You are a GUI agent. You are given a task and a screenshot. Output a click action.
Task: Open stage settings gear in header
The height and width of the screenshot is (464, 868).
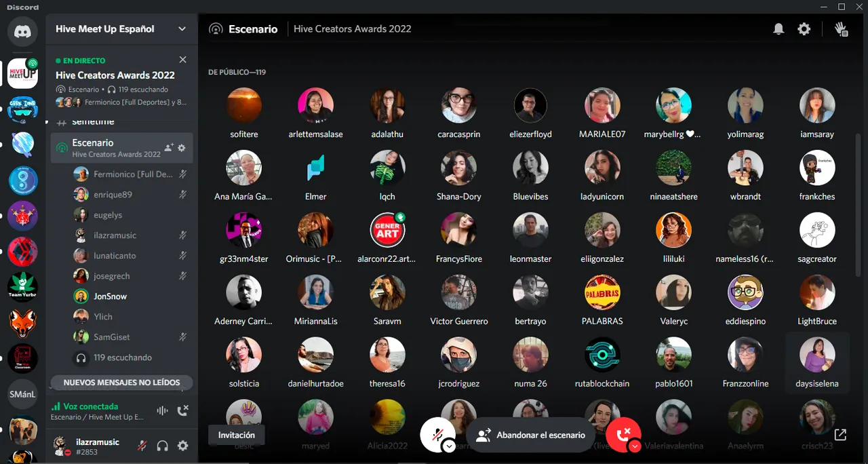pyautogui.click(x=804, y=29)
